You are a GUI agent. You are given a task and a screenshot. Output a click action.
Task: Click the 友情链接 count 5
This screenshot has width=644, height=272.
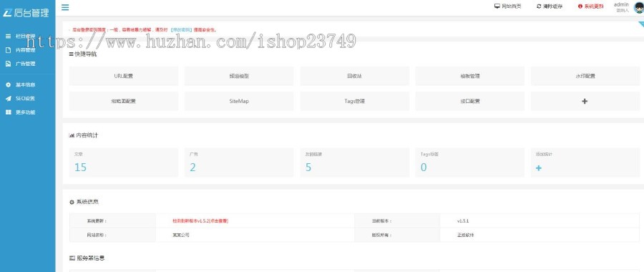pos(308,167)
